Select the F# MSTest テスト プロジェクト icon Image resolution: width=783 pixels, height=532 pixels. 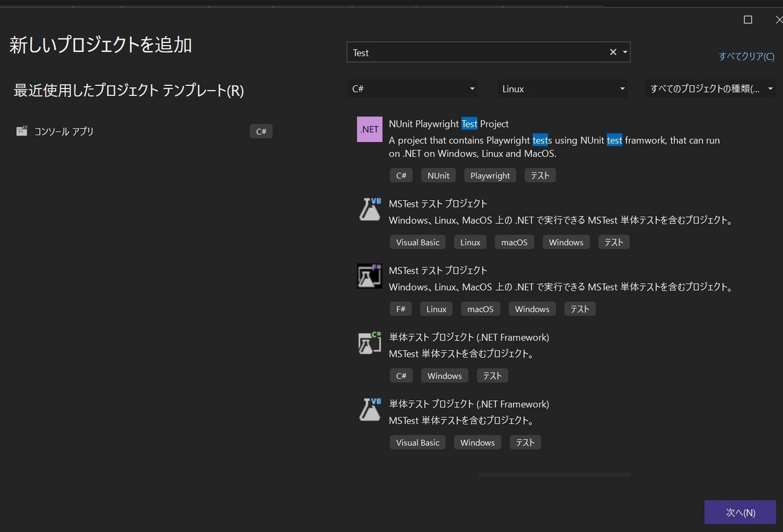point(369,276)
